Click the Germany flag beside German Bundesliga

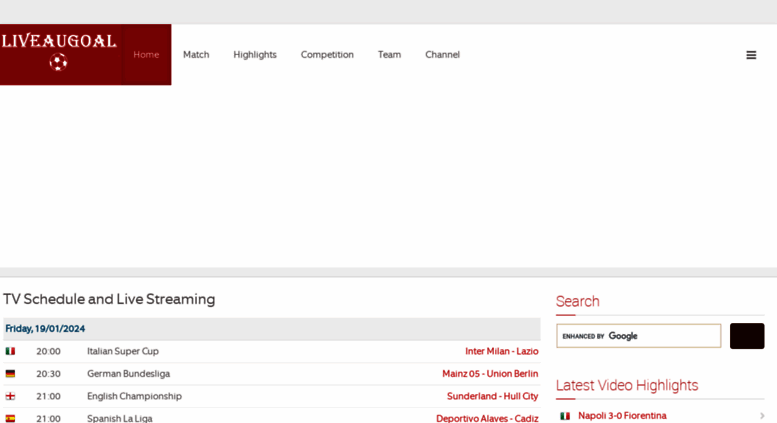coord(11,374)
